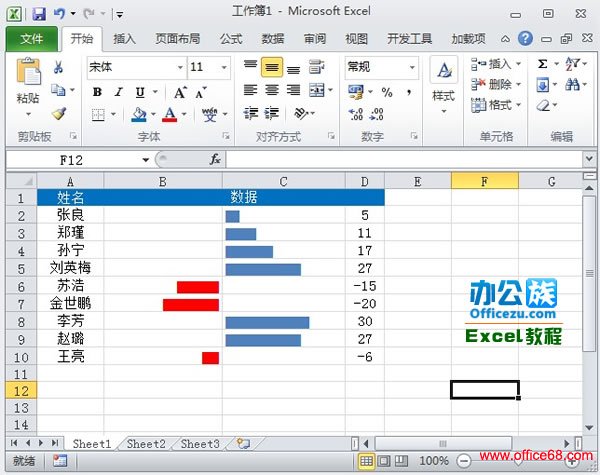Open number format dropdown 常规

412,68
